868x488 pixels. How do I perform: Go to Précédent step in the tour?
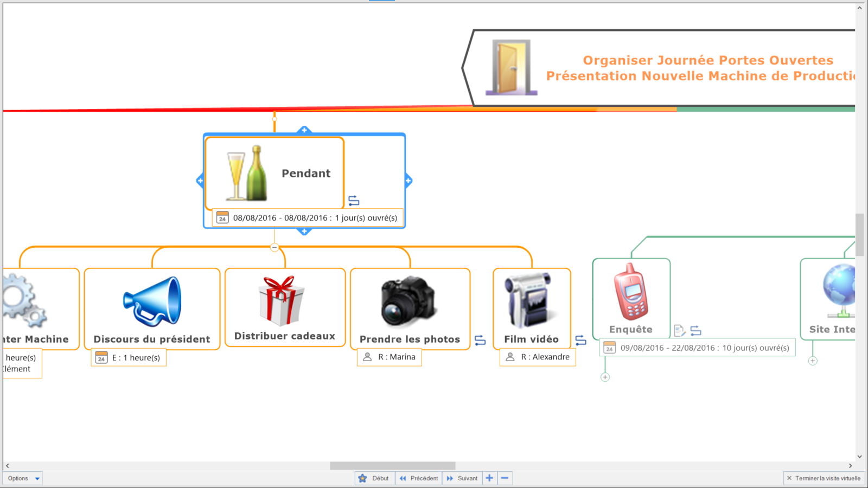pos(418,478)
